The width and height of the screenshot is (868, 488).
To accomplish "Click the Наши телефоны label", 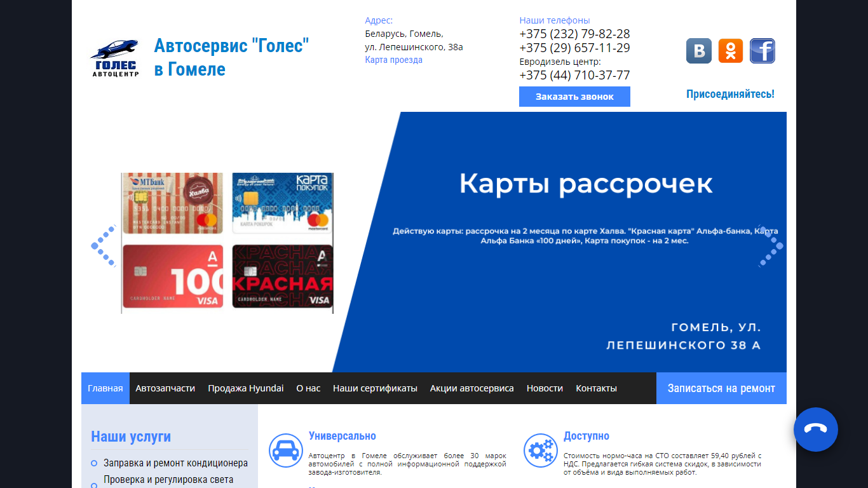I will tap(555, 20).
